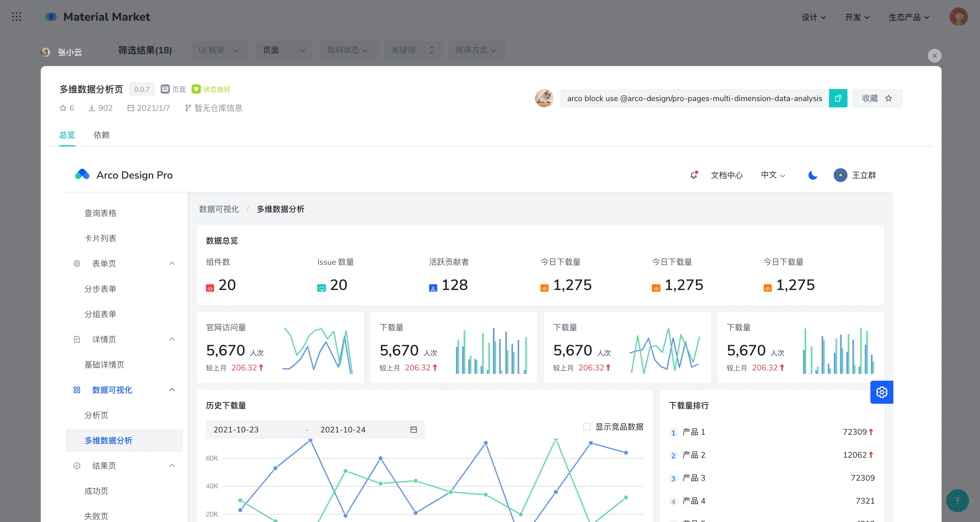Click the star count icon showing 6

coord(63,108)
